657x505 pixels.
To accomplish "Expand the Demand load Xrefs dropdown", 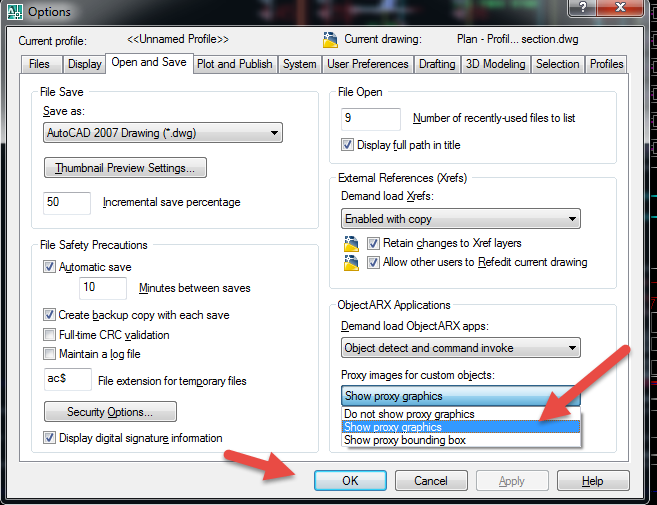I will pyautogui.click(x=460, y=219).
